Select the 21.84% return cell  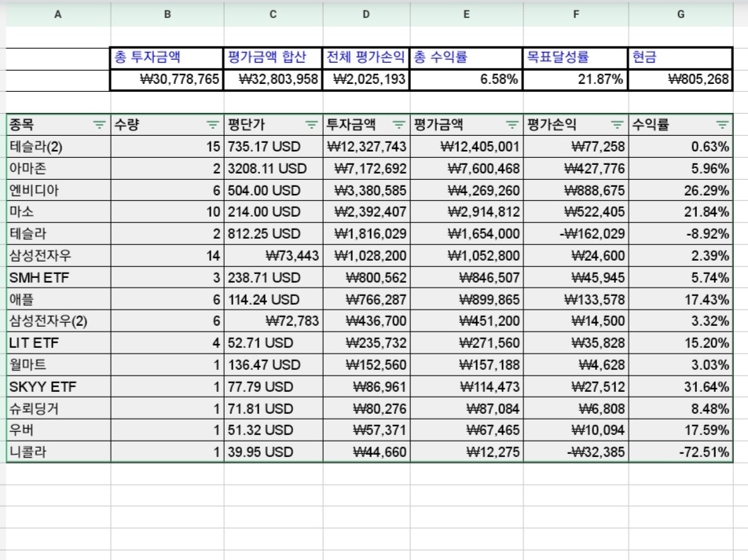680,212
